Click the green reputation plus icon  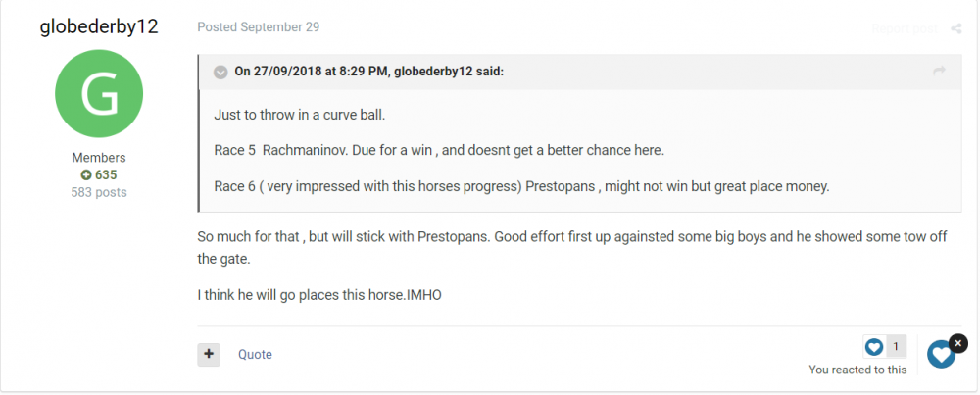[86, 175]
